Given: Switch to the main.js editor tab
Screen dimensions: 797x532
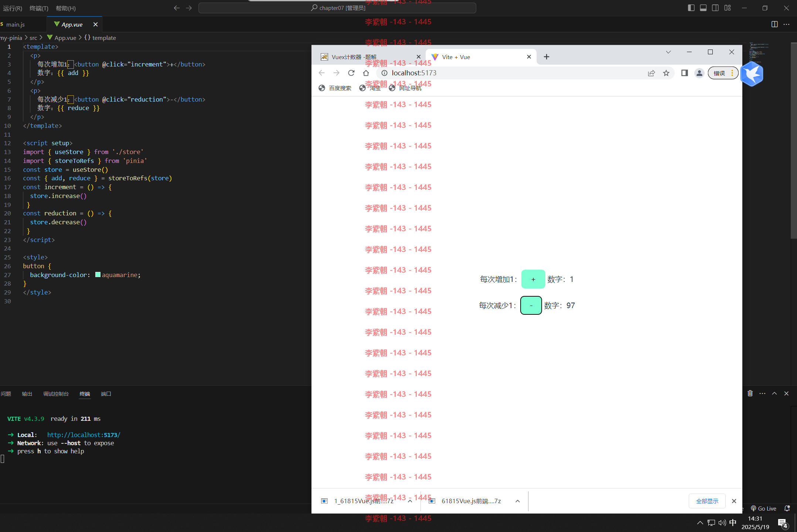Looking at the screenshot, I should (16, 24).
